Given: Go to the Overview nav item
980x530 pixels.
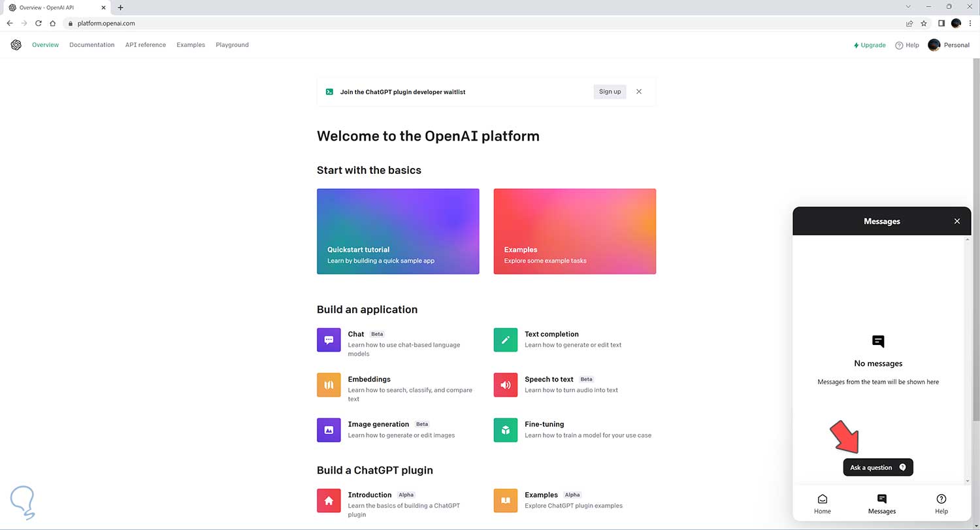Looking at the screenshot, I should click(45, 45).
